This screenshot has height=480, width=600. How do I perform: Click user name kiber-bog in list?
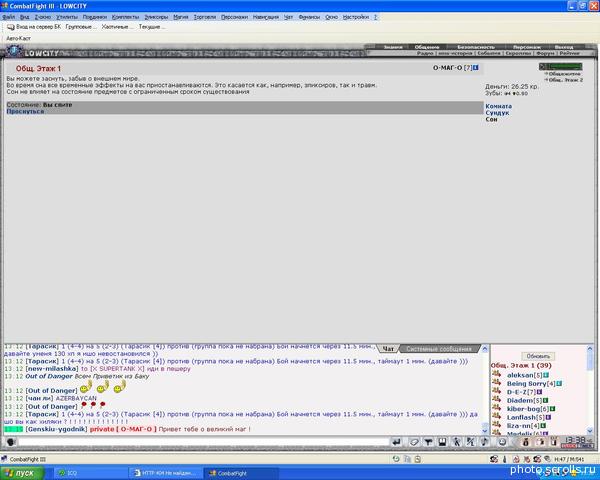coord(523,409)
